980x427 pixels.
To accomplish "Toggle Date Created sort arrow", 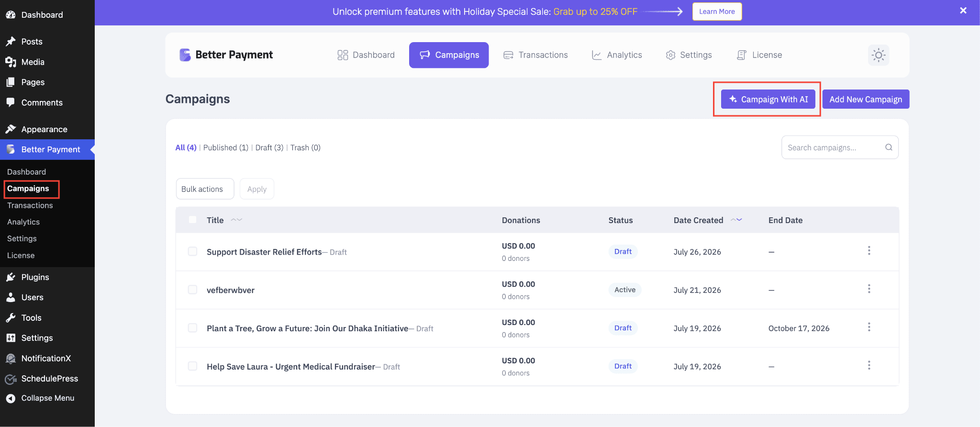I will pyautogui.click(x=736, y=220).
